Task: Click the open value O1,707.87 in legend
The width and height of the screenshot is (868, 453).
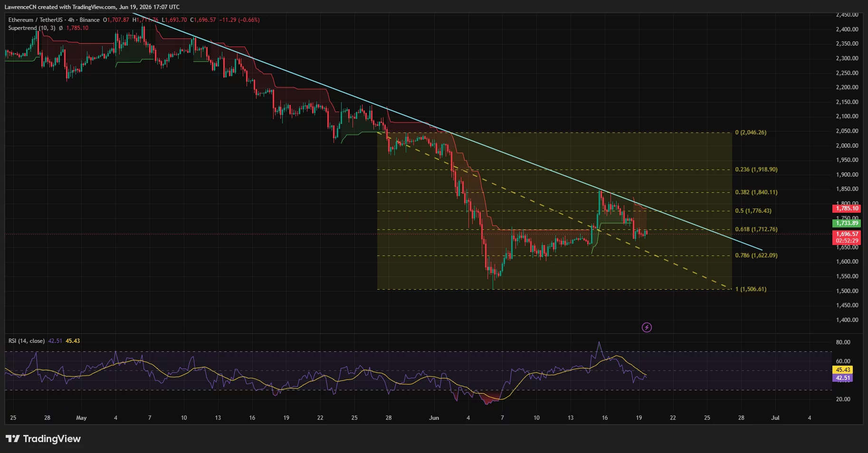Action: coord(116,20)
